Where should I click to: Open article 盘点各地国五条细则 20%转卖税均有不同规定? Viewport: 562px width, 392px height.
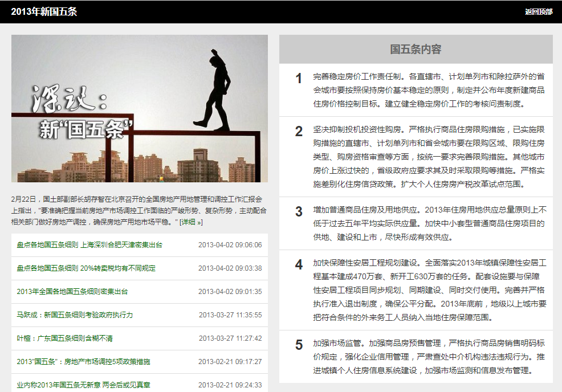coord(86,268)
